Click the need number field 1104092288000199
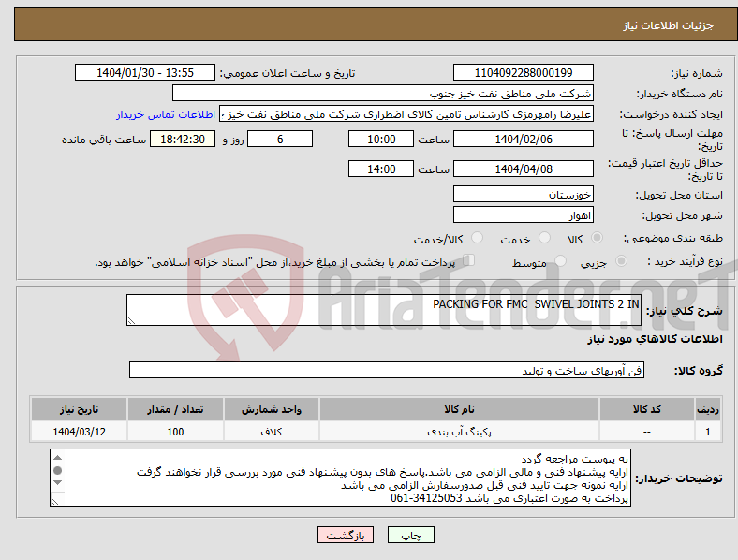Image resolution: width=738 pixels, height=560 pixels. coord(523,72)
